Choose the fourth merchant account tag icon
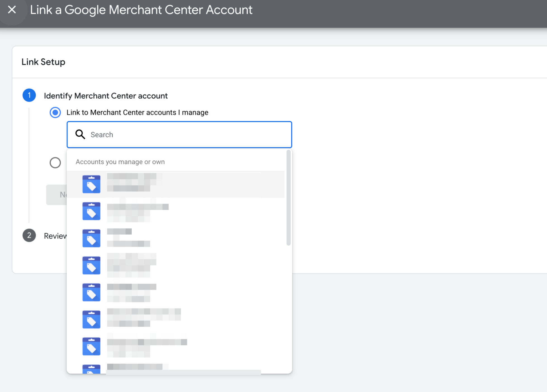This screenshot has height=392, width=547. (91, 265)
